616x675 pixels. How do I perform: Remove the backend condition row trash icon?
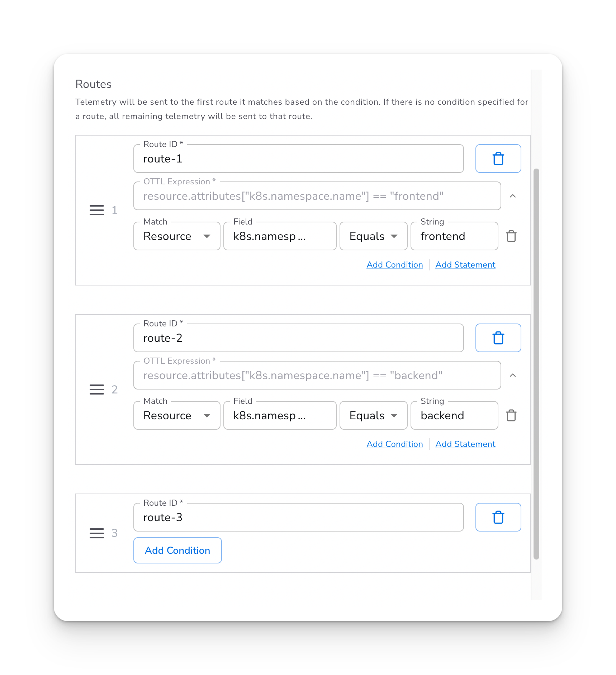coord(511,416)
